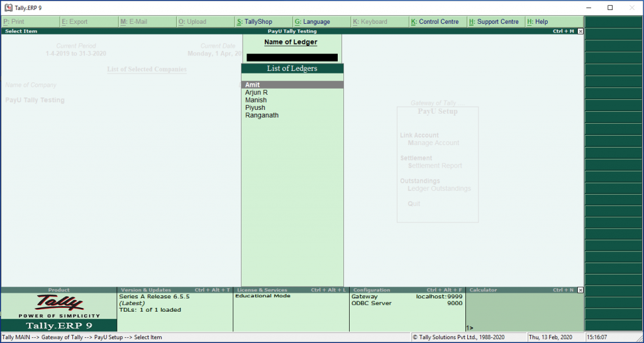Select ledger Ranganath from the list

tap(292, 116)
